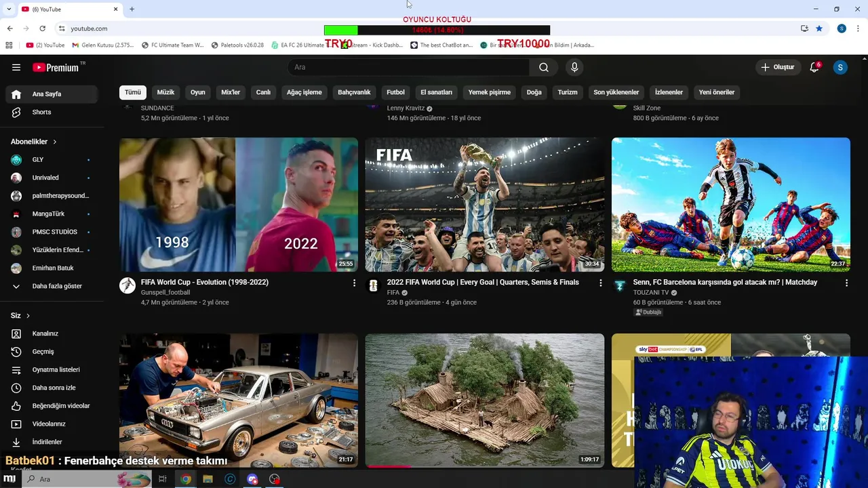Open Oynatma listeleri in sidebar
Viewport: 868px width, 488px height.
coord(52,370)
